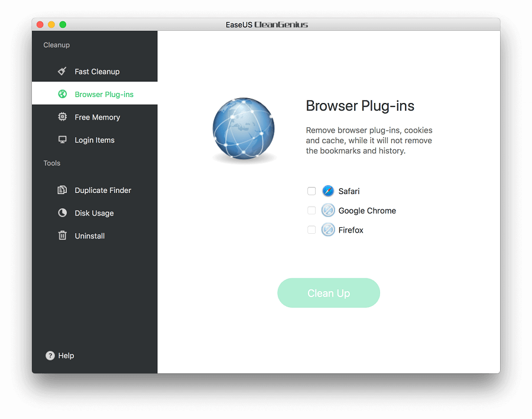
Task: Select Browser Plug-ins in the sidebar
Action: 95,94
